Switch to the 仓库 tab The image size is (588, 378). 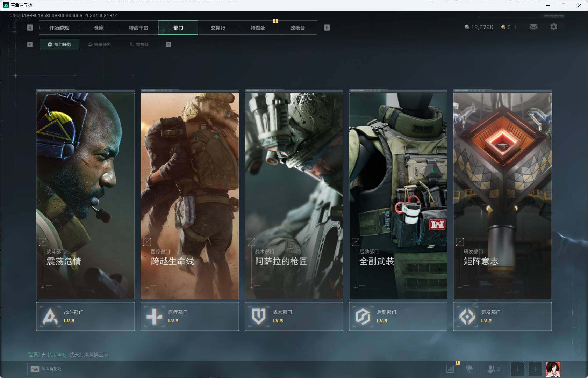pos(99,28)
